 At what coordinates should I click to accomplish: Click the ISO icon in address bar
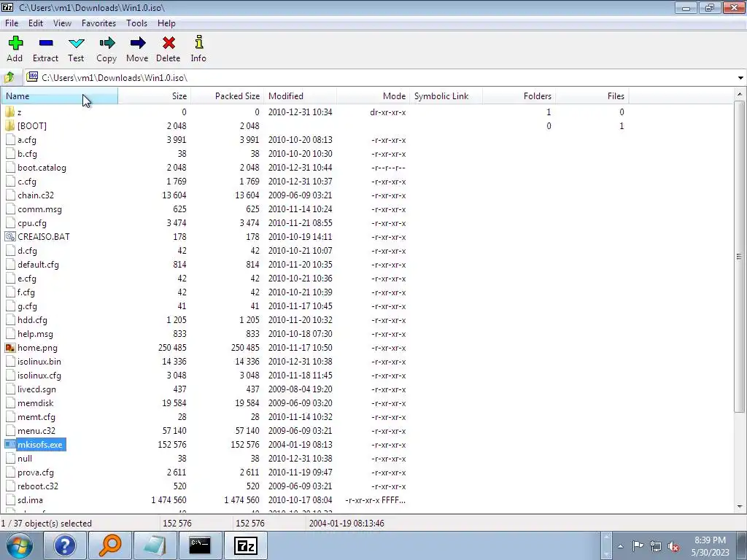[32, 77]
